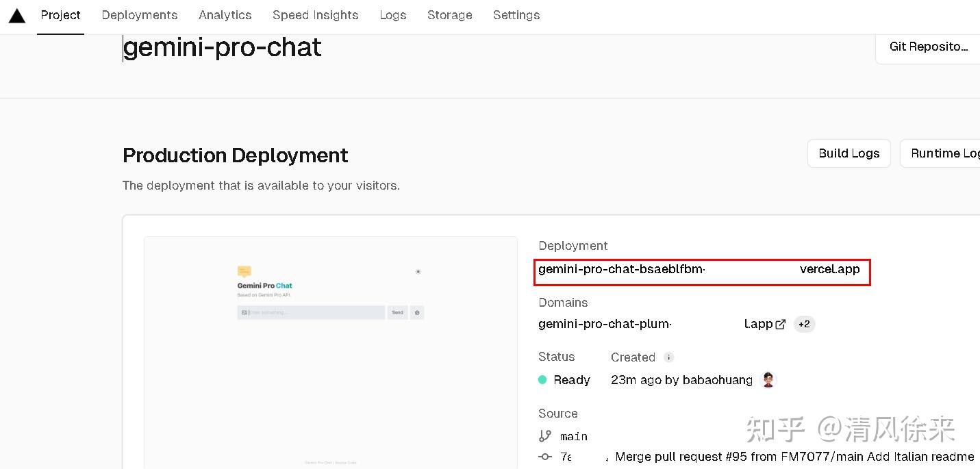This screenshot has width=980, height=469.
Task: Open the Deployments tab
Action: tap(140, 15)
